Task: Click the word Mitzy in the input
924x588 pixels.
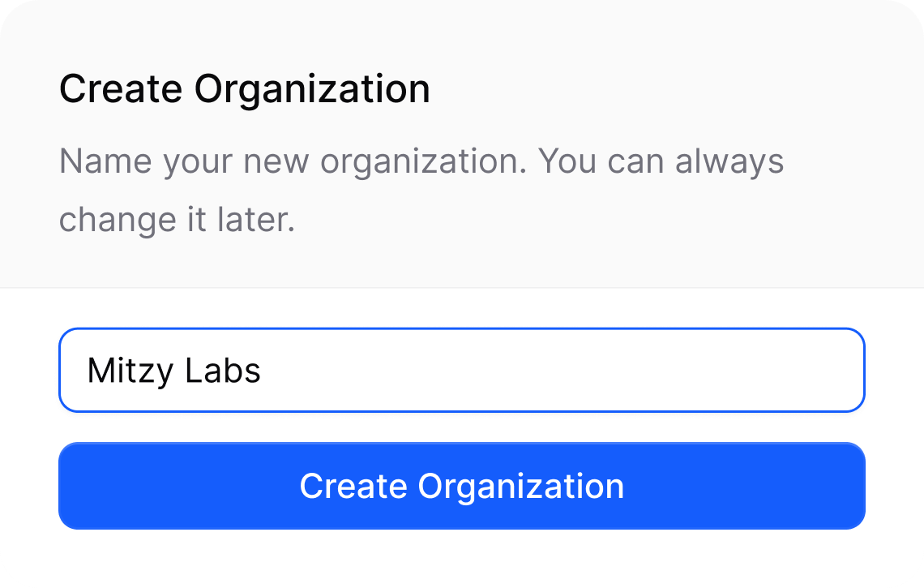Action: pyautogui.click(x=130, y=370)
